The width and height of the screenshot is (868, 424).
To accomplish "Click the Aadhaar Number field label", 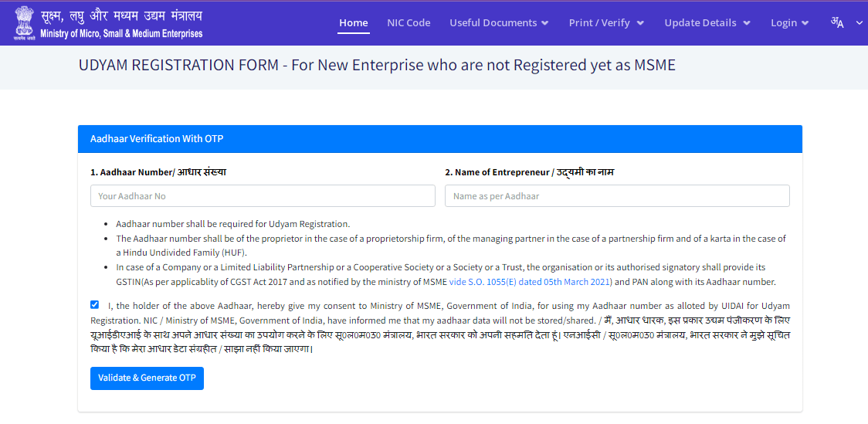I will (x=158, y=172).
